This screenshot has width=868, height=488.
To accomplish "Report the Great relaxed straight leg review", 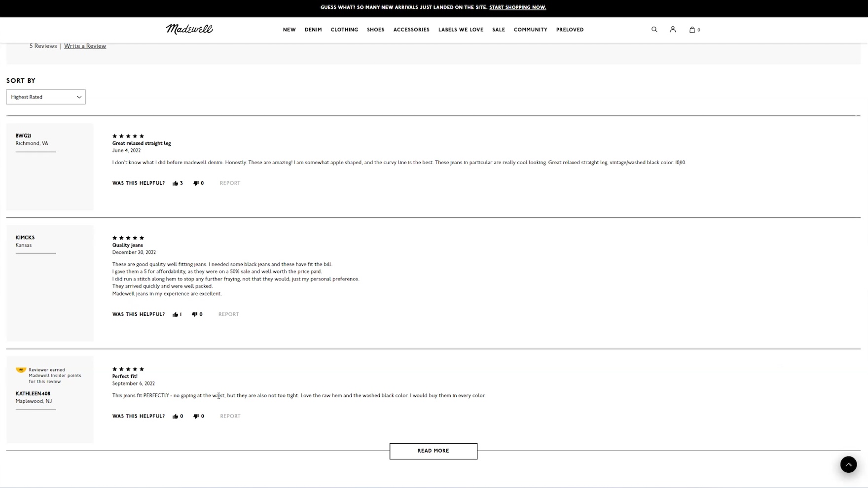I will [x=230, y=183].
